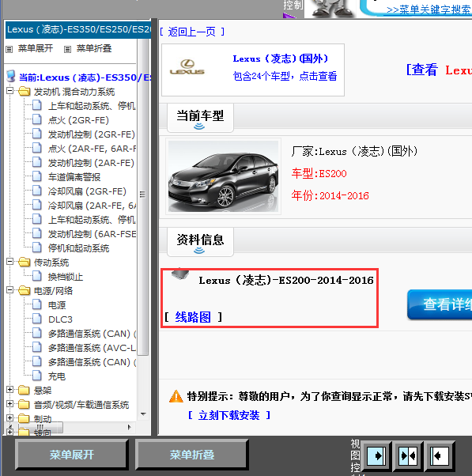Click the folder icon of 发动机 混合动力系统

(25, 91)
